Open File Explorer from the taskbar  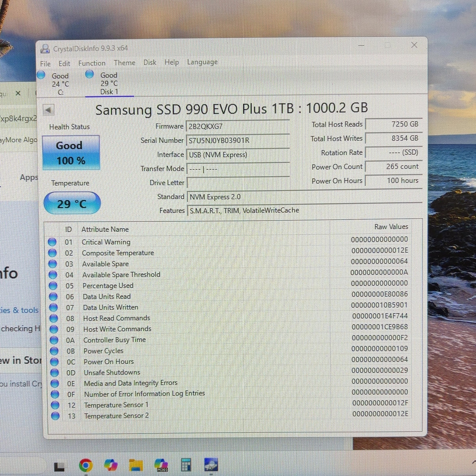tap(136, 465)
